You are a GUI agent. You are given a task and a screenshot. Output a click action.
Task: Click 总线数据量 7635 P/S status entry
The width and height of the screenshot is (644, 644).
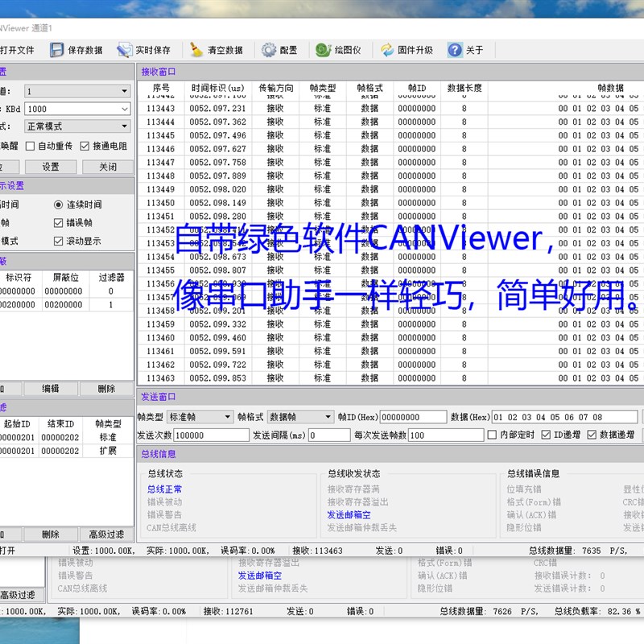[x=578, y=551]
